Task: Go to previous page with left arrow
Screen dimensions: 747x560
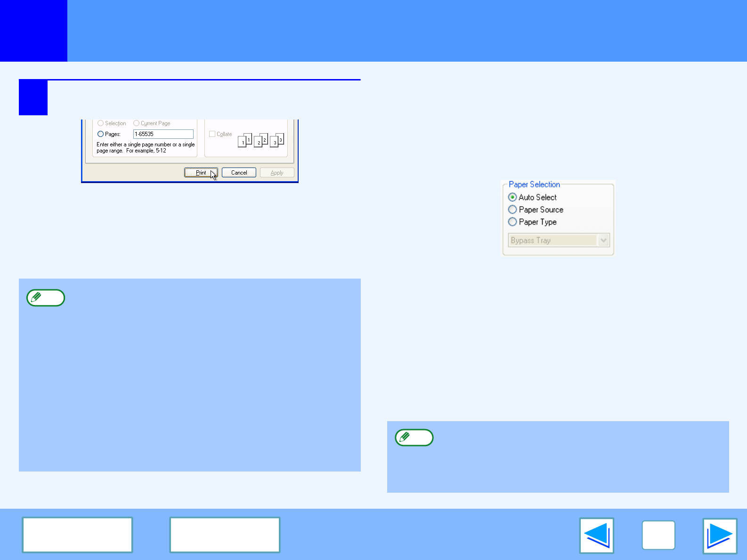Action: pyautogui.click(x=596, y=536)
